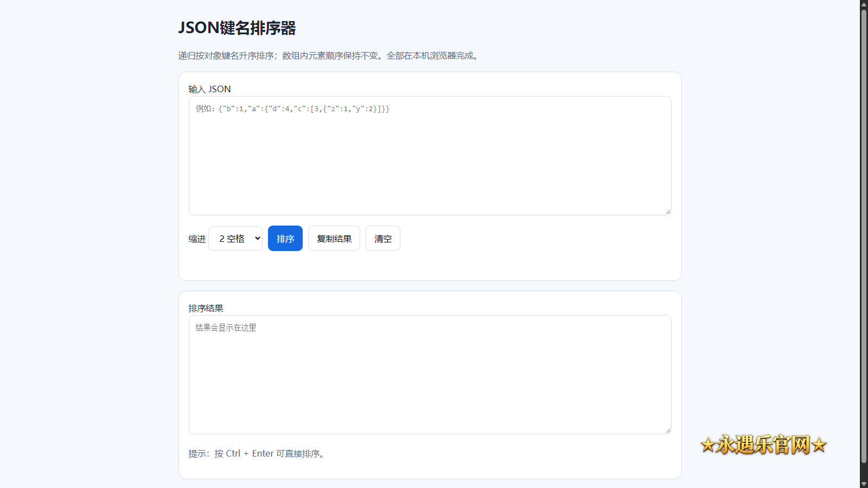Image resolution: width=868 pixels, height=488 pixels.
Task: Open the 2 空格 indentation dropdown
Action: click(x=235, y=239)
